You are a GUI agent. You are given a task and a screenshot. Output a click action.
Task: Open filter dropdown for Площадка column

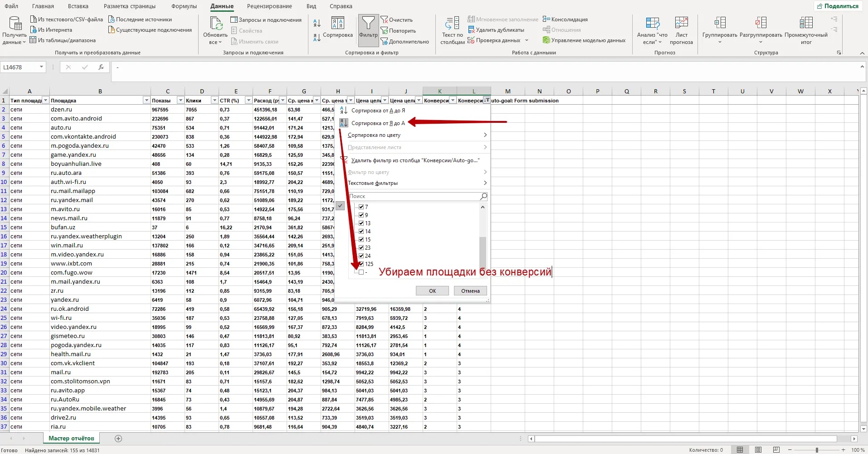point(146,101)
